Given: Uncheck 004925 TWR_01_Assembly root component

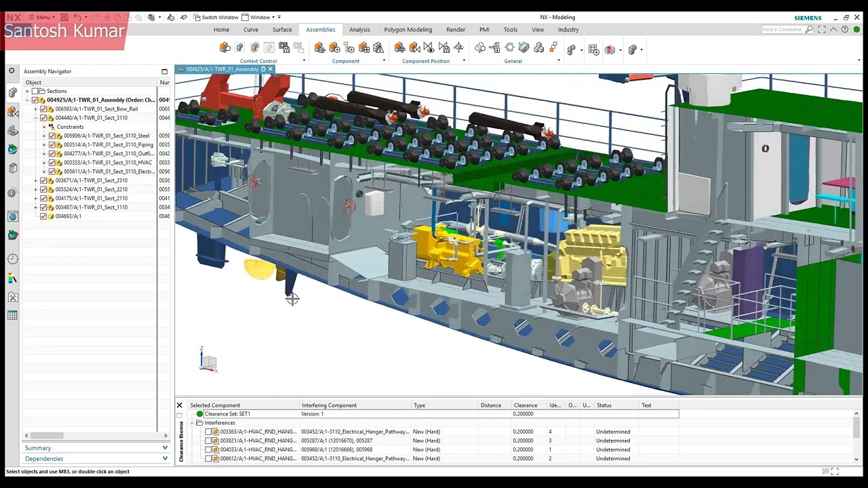Looking at the screenshot, I should [x=35, y=100].
